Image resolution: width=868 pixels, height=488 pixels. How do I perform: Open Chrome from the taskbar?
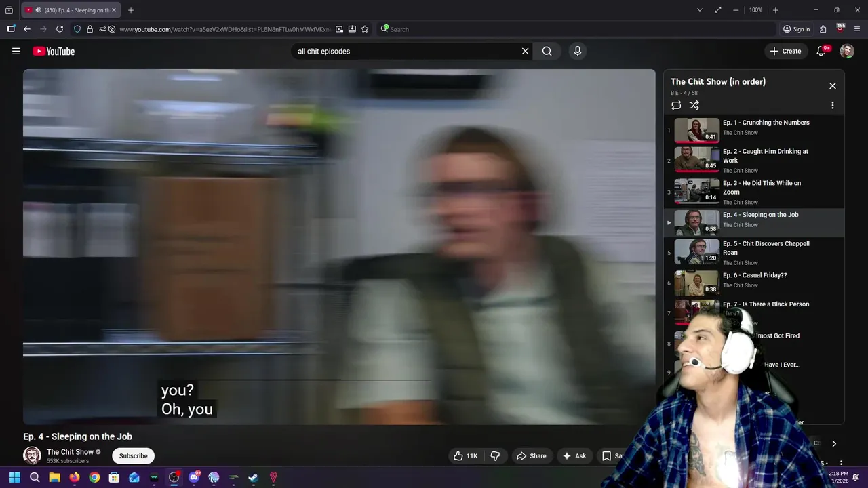(x=94, y=477)
